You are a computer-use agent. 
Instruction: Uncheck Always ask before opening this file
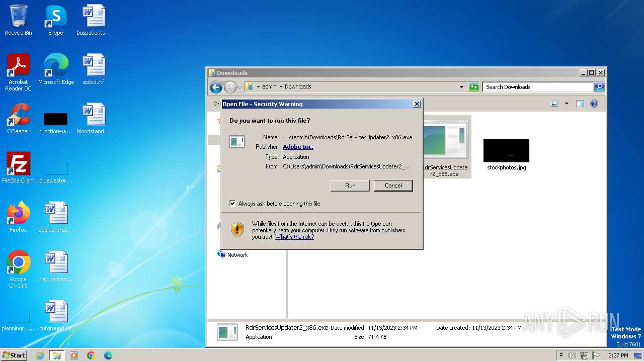pyautogui.click(x=232, y=204)
